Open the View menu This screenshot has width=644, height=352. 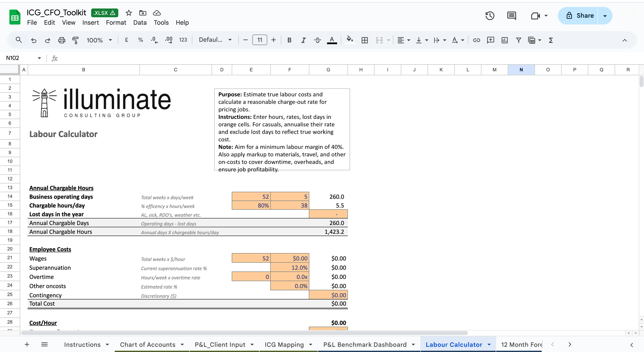tap(69, 23)
